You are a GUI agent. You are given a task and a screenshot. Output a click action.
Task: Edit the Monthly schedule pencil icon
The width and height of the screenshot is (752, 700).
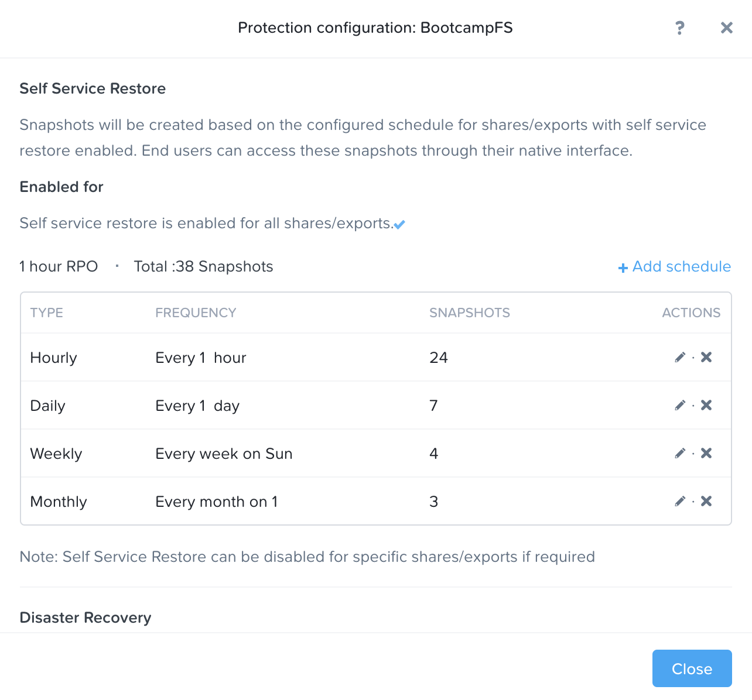click(680, 501)
